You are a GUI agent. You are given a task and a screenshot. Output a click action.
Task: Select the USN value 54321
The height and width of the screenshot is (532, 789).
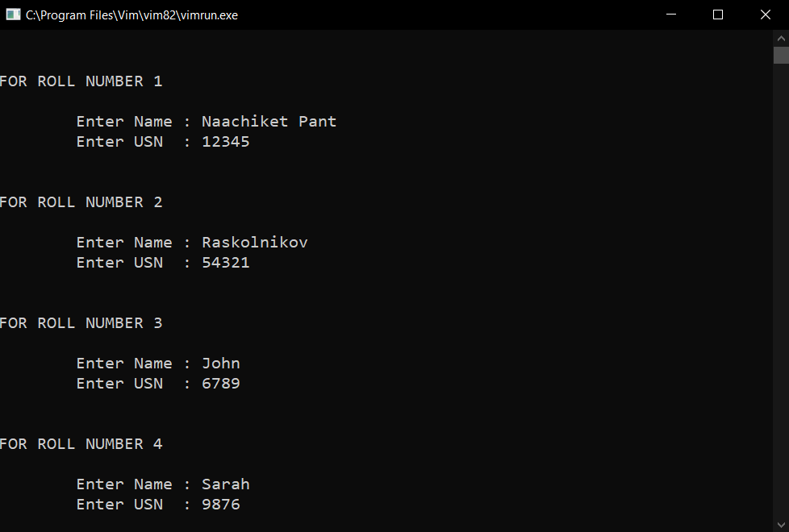[225, 262]
